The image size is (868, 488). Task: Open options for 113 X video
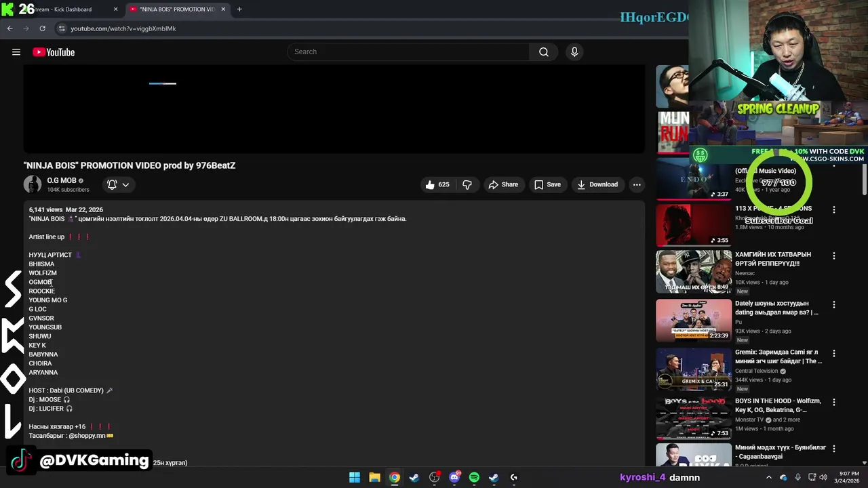[x=834, y=209]
